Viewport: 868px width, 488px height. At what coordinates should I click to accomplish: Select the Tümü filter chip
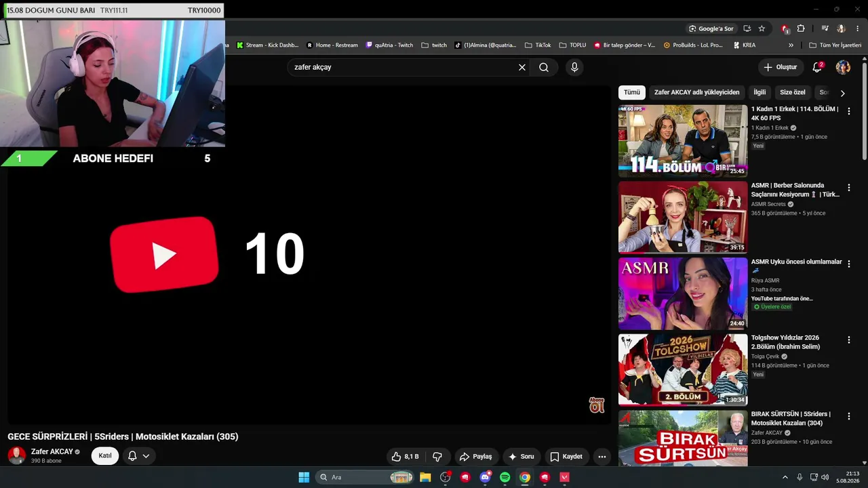632,92
